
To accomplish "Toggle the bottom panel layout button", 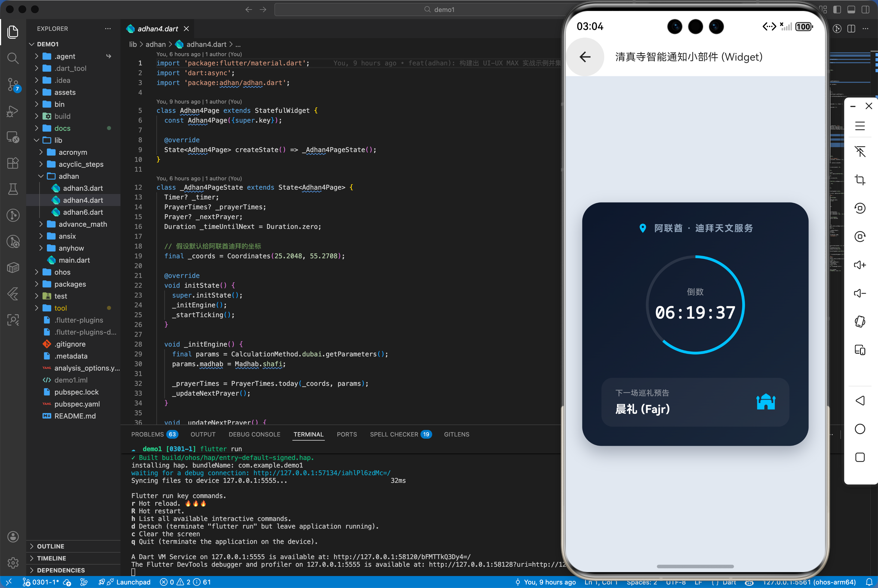I will pos(851,9).
